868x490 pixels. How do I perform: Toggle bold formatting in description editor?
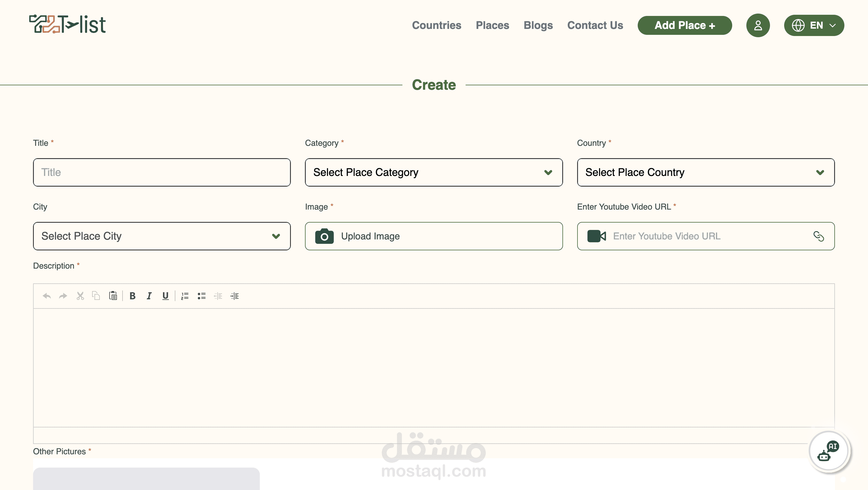click(x=133, y=296)
